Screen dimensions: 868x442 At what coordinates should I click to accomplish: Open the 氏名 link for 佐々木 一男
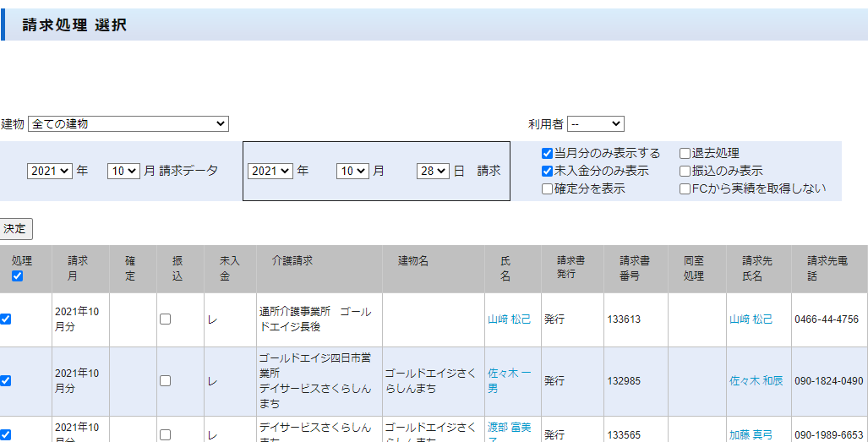pyautogui.click(x=509, y=380)
